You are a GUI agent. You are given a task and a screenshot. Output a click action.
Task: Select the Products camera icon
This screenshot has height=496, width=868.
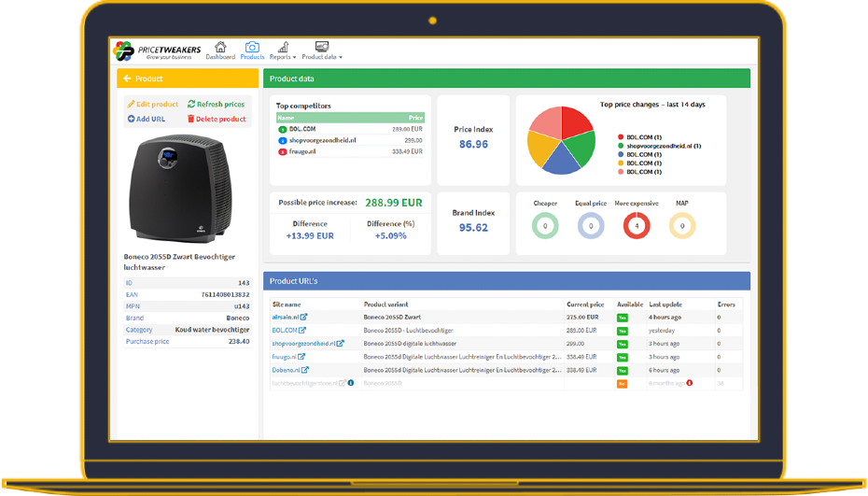click(252, 47)
